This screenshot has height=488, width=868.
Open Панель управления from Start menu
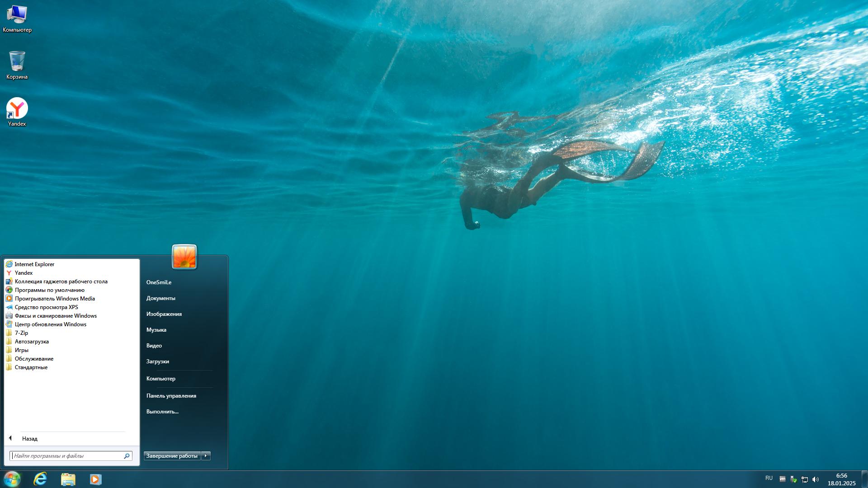(x=171, y=396)
